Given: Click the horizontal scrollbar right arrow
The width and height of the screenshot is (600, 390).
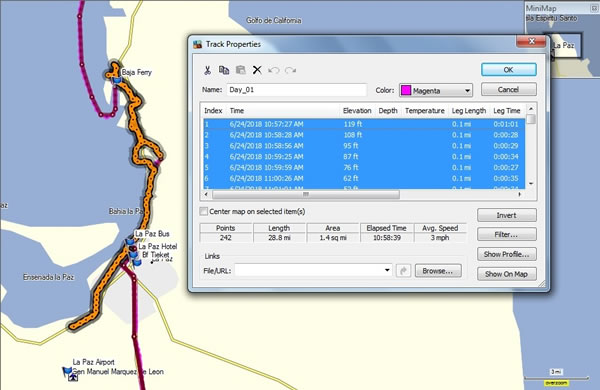Looking at the screenshot, I should tap(520, 194).
